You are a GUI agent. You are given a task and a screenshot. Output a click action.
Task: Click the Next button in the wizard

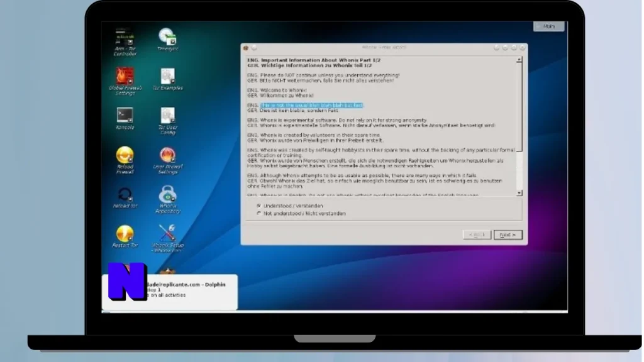(x=508, y=235)
